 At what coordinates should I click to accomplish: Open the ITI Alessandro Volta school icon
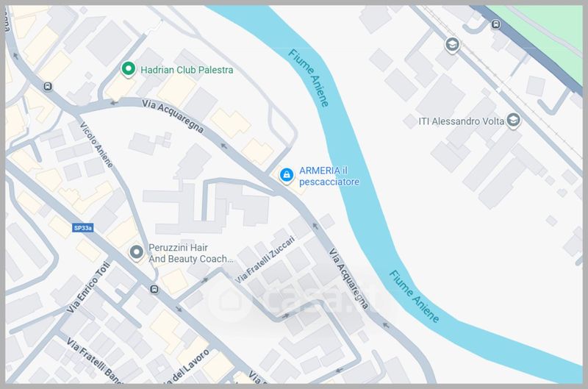(x=513, y=121)
